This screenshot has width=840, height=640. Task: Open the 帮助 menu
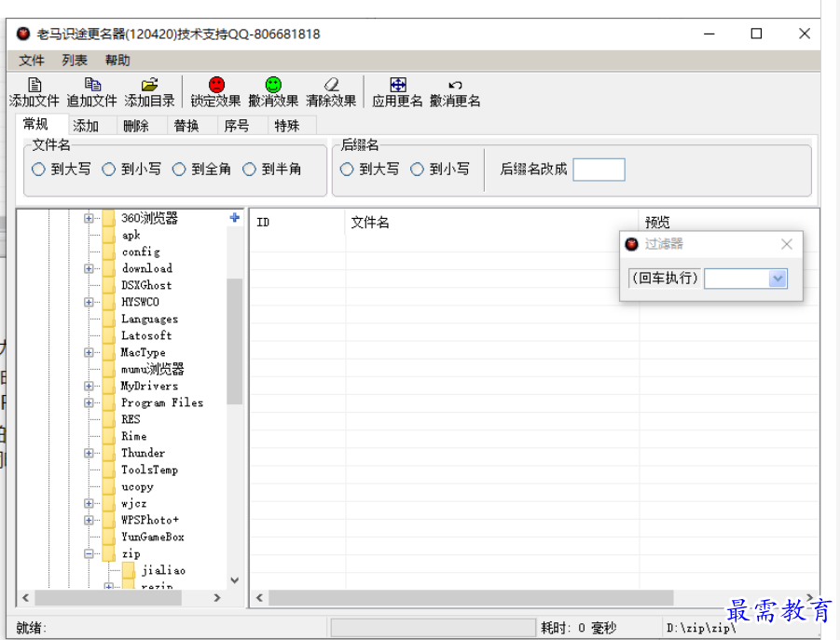tap(117, 61)
